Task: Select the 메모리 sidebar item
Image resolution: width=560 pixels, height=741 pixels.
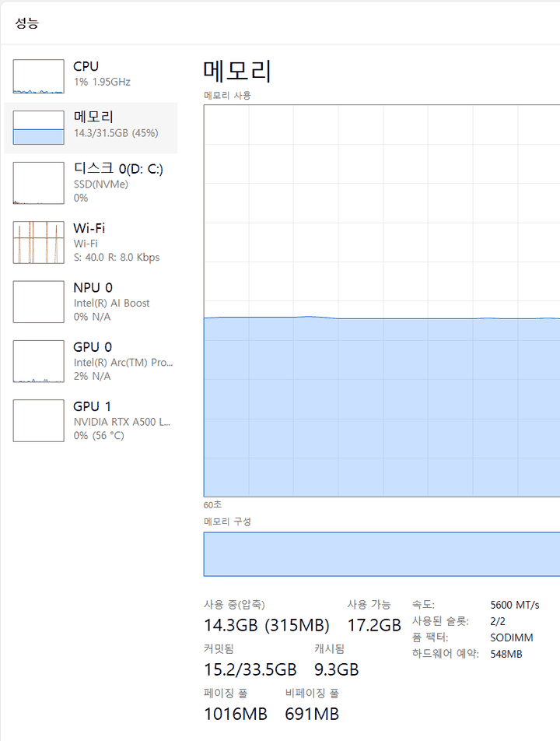Action: coord(91,128)
